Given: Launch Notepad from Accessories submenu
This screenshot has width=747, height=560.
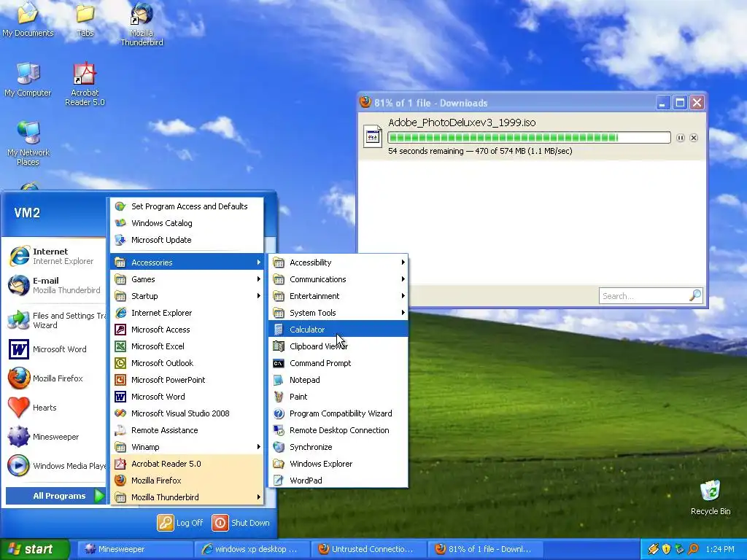Looking at the screenshot, I should (x=338, y=380).
